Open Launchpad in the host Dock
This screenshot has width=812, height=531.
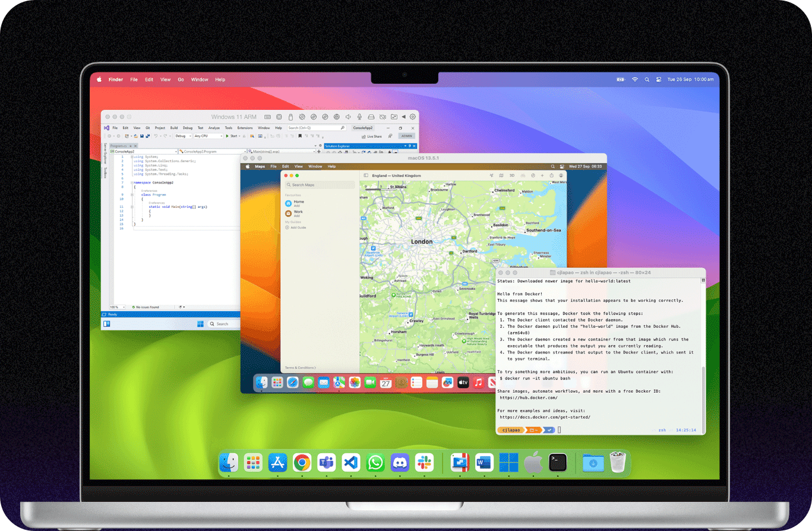tap(253, 462)
